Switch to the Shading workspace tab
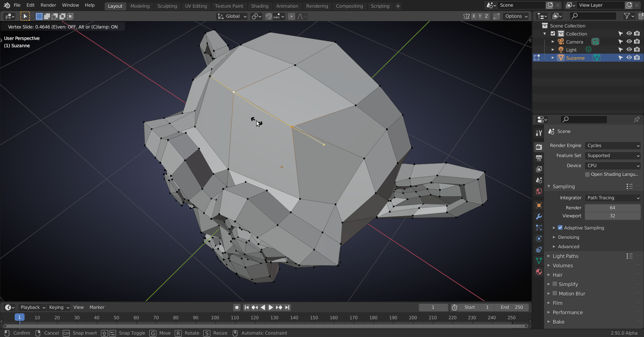Screen dimensions: 644x337 pos(260,6)
